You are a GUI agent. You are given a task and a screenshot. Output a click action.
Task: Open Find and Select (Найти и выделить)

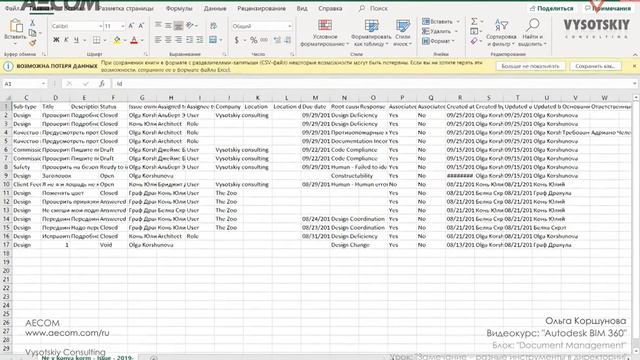point(532,33)
